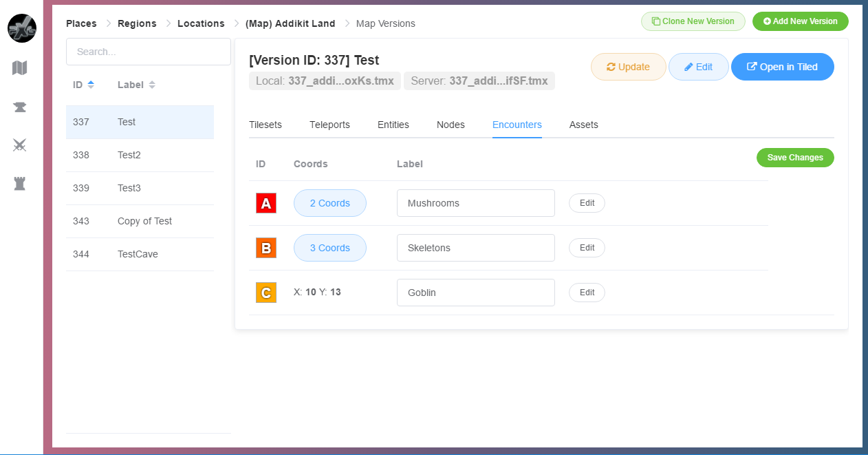Select version 344 TestCave in the list
868x455 pixels.
click(x=140, y=254)
